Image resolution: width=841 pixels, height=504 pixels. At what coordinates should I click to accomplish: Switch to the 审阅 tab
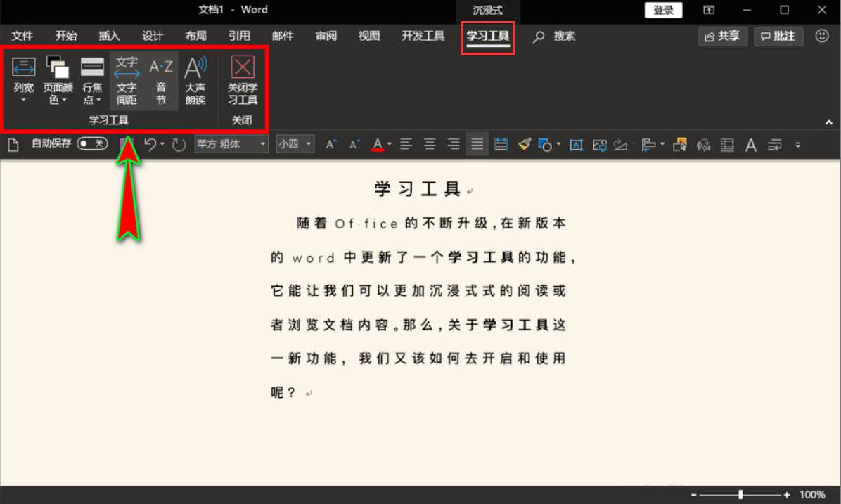pyautogui.click(x=326, y=36)
